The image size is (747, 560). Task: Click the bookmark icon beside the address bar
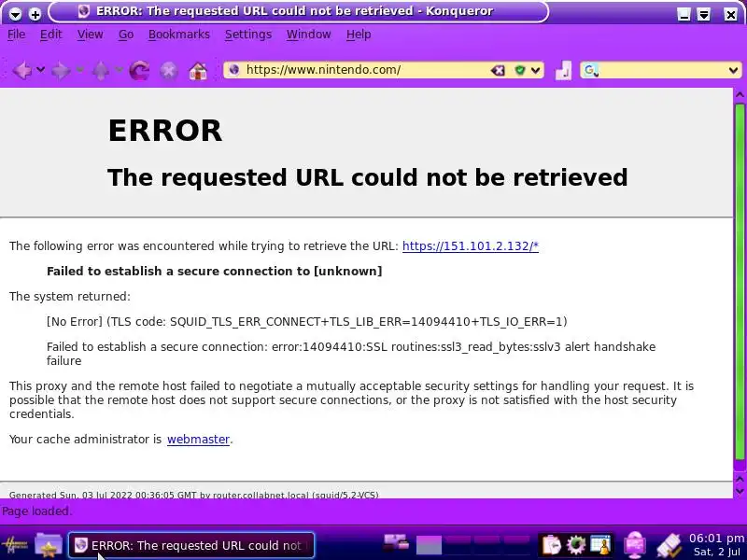tap(563, 71)
